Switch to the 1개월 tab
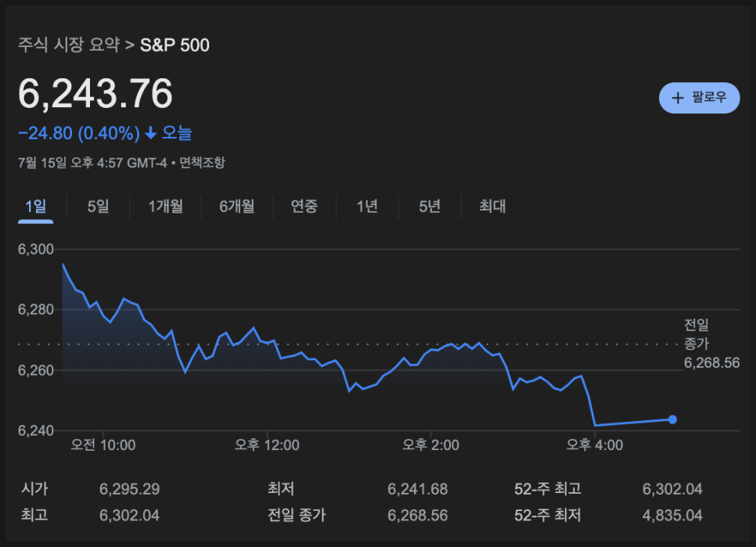The height and width of the screenshot is (547, 756). pos(165,207)
